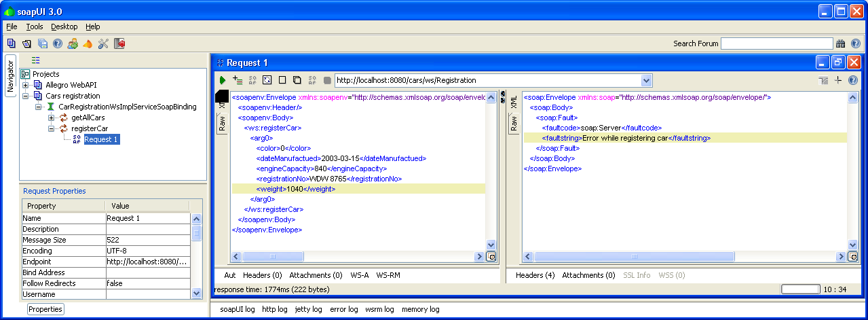The height and width of the screenshot is (320, 868).
Task: Open the main toolbar help icon
Action: (x=58, y=43)
